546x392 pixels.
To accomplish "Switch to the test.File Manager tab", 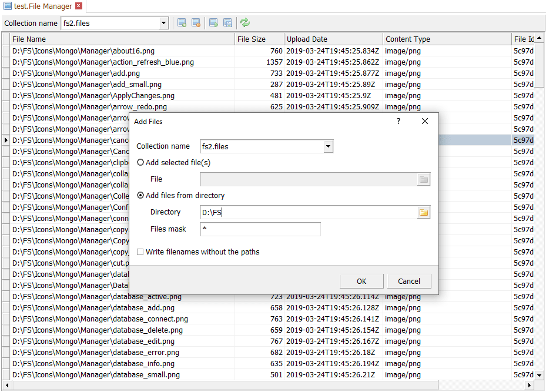I will [x=41, y=6].
